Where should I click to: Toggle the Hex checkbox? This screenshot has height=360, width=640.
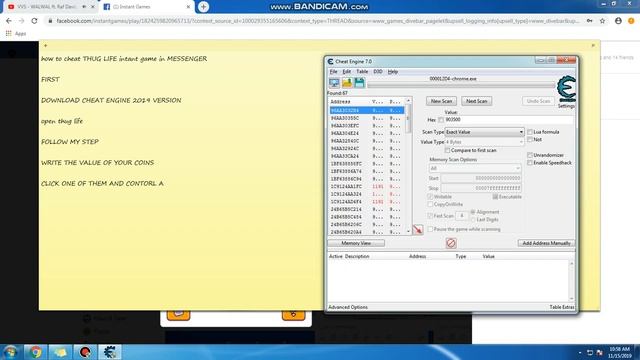(441, 120)
